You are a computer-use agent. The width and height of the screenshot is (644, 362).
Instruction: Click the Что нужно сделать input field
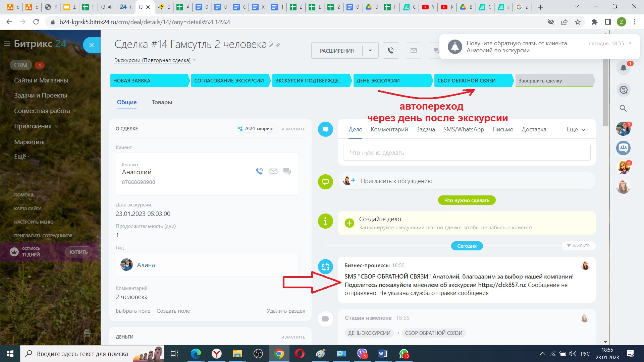tap(466, 153)
